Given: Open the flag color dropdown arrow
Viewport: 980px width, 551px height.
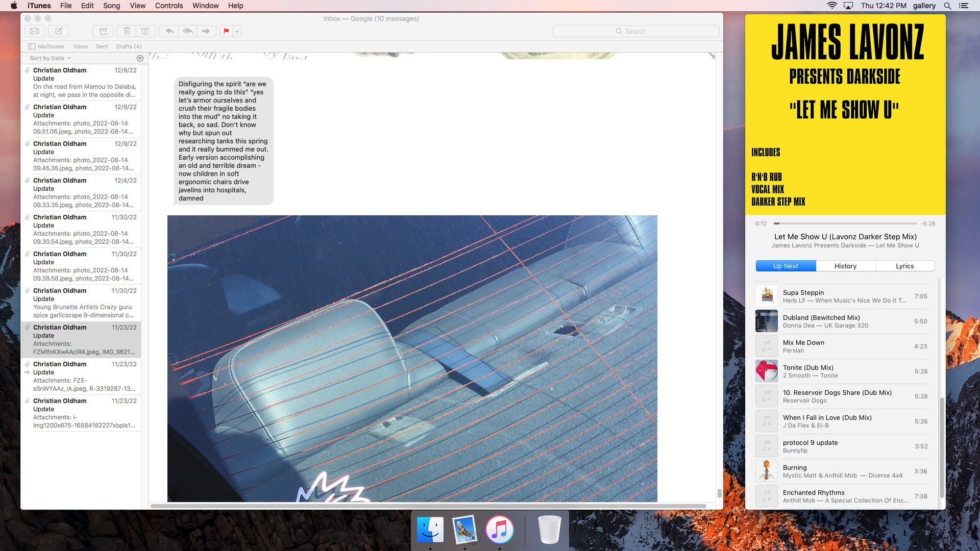Looking at the screenshot, I should pyautogui.click(x=237, y=31).
